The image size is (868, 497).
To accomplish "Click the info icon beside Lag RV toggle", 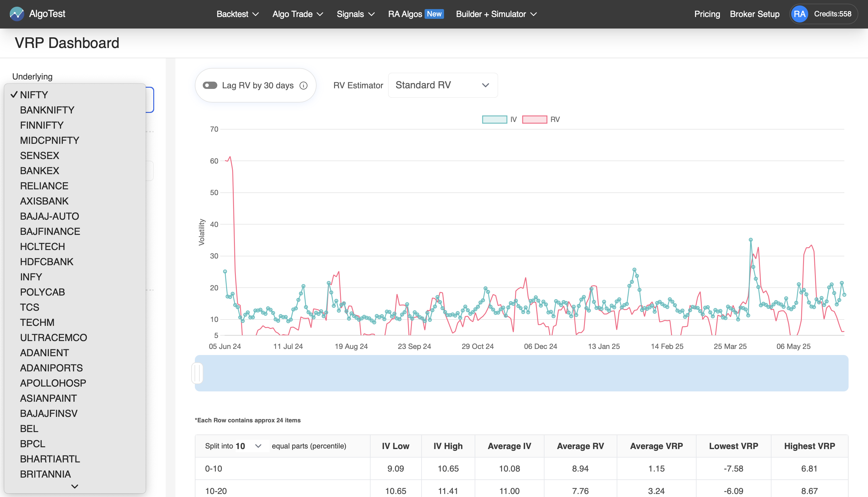I will coord(304,85).
